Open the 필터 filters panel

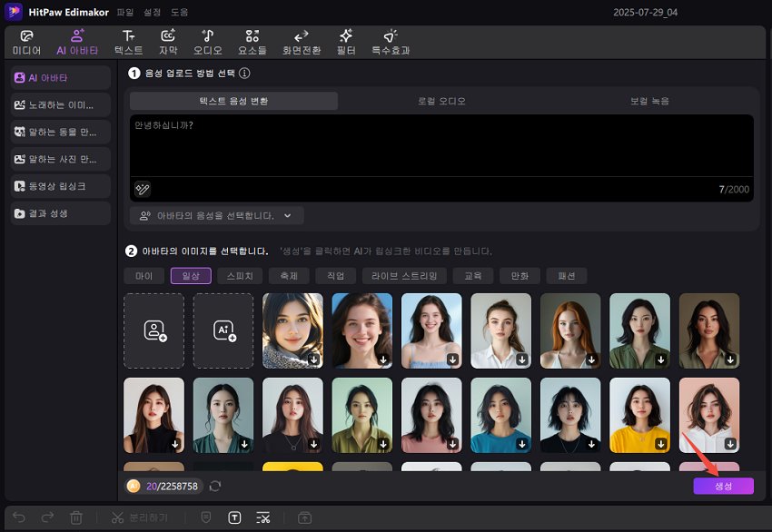[346, 43]
